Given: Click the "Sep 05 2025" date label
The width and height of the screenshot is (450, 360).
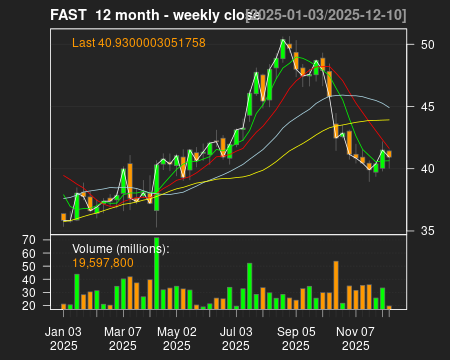Looking at the screenshot, I should coord(296,339).
